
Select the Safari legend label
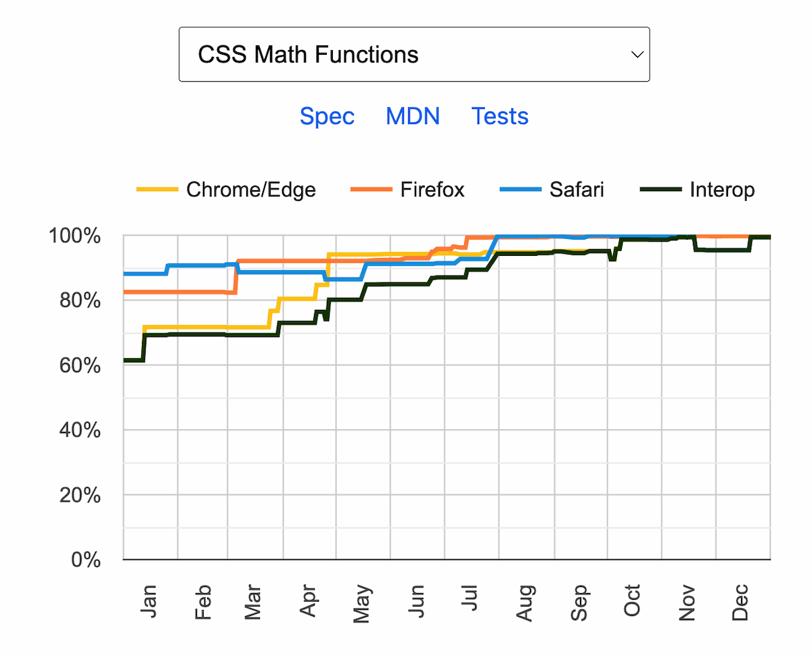coord(577,190)
